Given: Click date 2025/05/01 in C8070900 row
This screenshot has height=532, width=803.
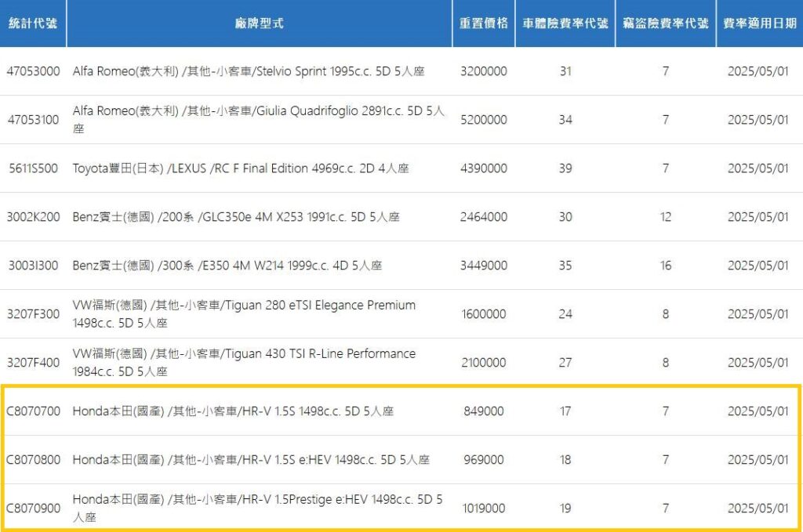Looking at the screenshot, I should tap(758, 508).
